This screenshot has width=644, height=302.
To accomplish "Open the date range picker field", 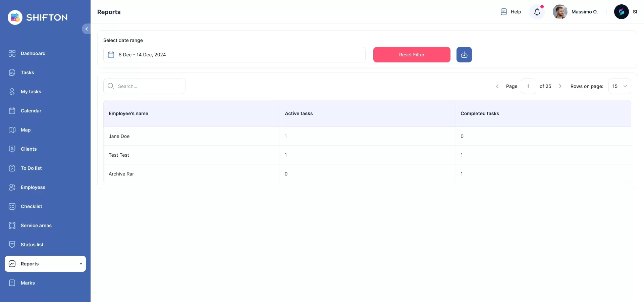I will (235, 55).
